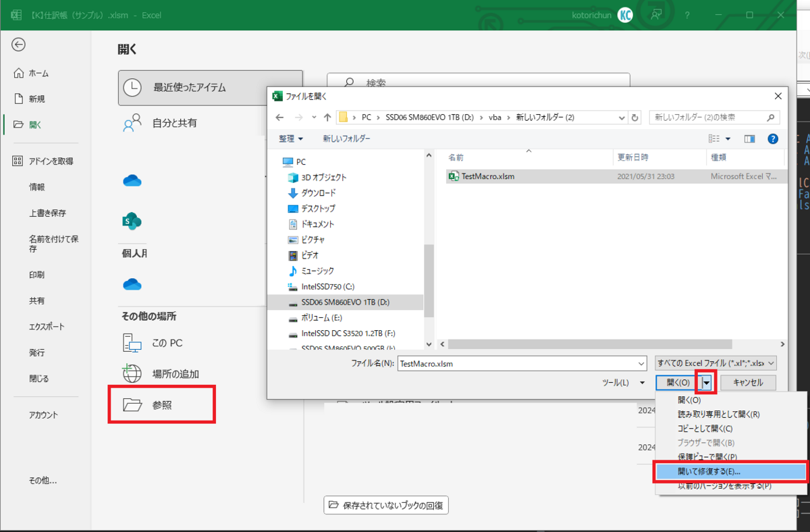
Task: Click the blue help icon in dialog
Action: (773, 139)
